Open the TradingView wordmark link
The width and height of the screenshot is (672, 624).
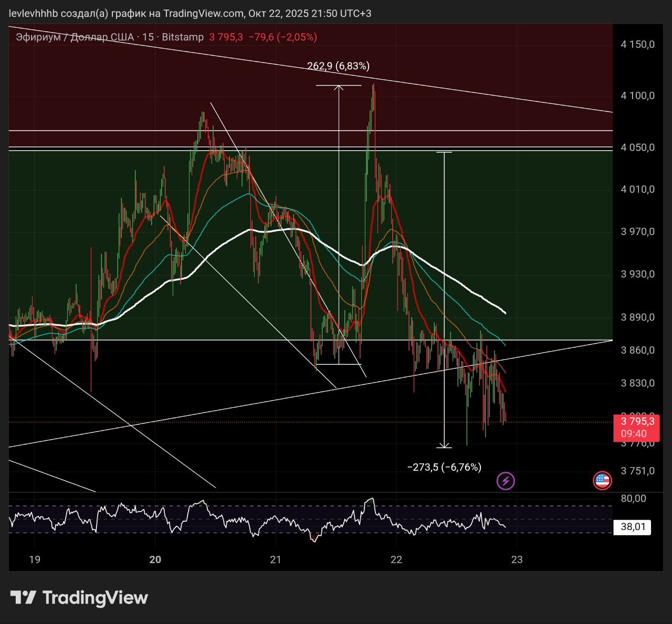tap(95, 597)
